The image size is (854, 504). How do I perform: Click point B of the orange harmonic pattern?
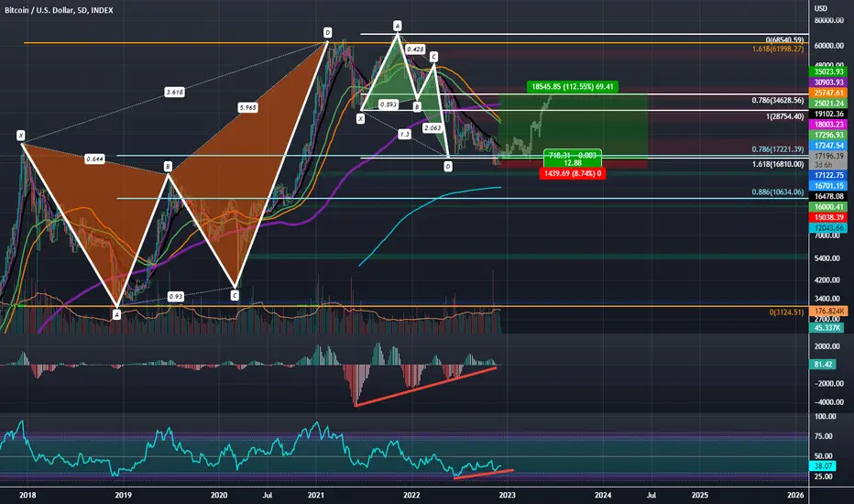(x=169, y=166)
